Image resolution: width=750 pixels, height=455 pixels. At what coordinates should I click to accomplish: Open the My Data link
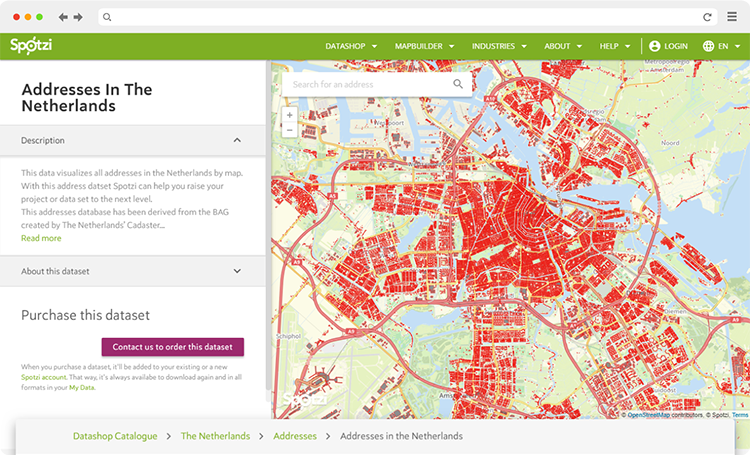[x=81, y=388]
